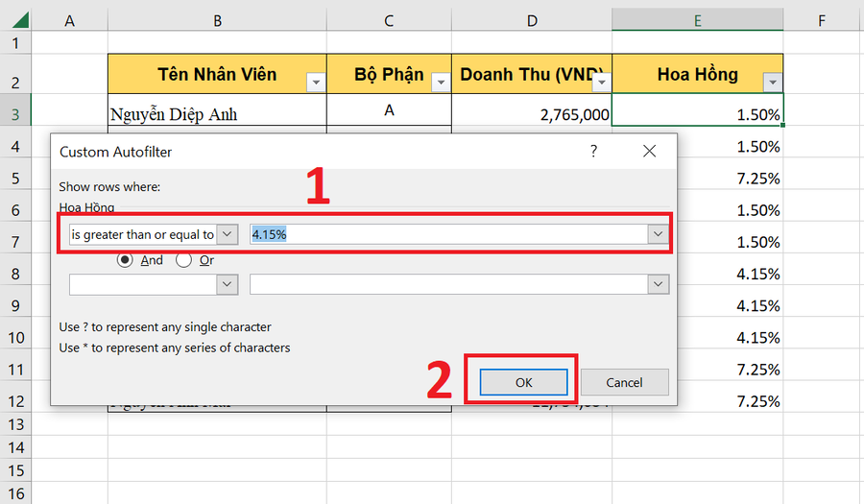Select the Or radio button
This screenshot has height=504, width=864.
coord(183,260)
